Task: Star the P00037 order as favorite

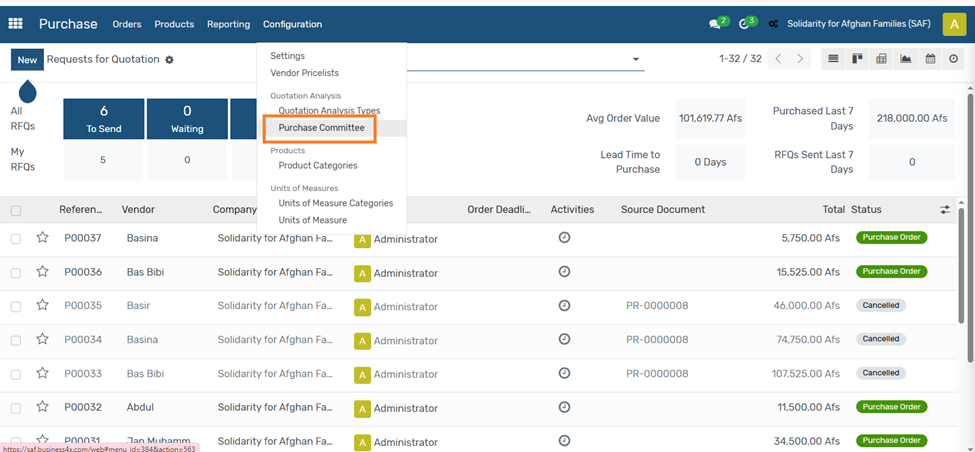Action: [42, 238]
